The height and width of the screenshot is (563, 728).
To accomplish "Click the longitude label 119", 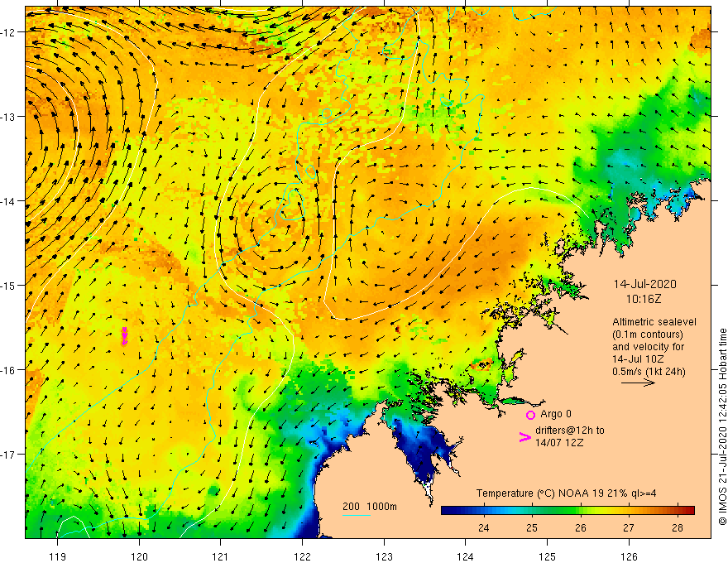I will click(x=58, y=556).
